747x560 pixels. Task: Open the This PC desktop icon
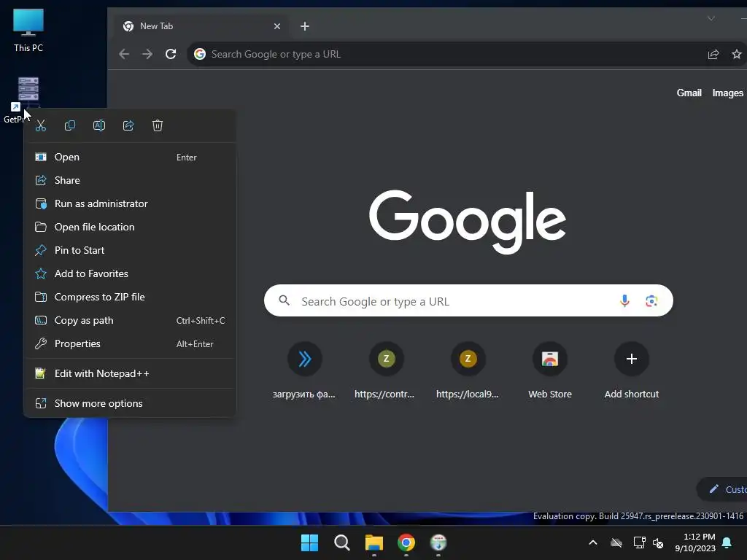click(28, 30)
